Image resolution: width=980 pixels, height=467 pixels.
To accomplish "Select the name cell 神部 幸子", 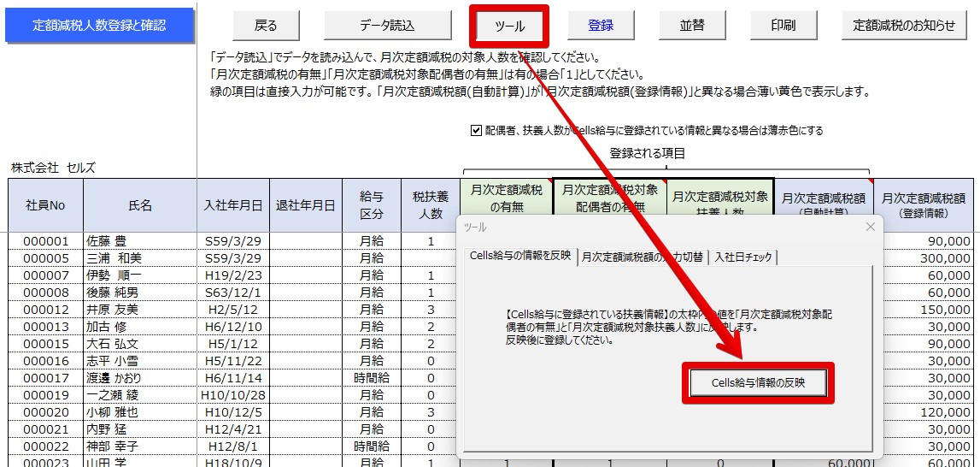I will [x=140, y=447].
